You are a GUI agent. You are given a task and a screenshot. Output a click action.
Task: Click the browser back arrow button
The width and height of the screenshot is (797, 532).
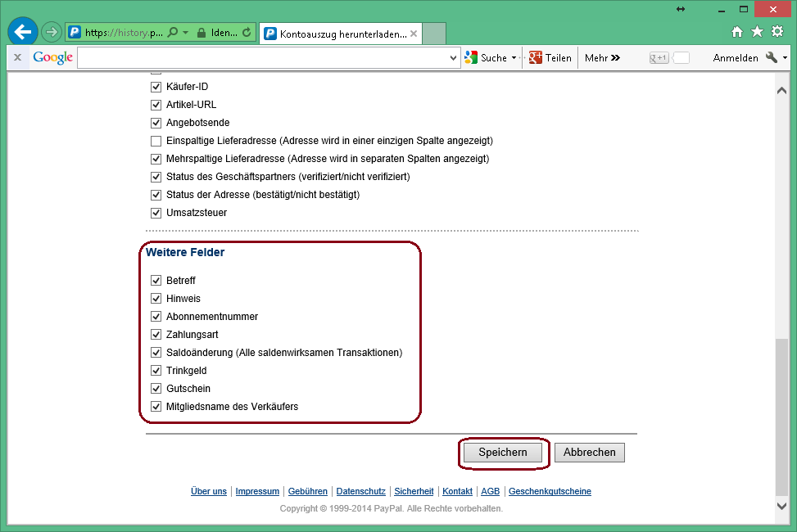(x=22, y=33)
